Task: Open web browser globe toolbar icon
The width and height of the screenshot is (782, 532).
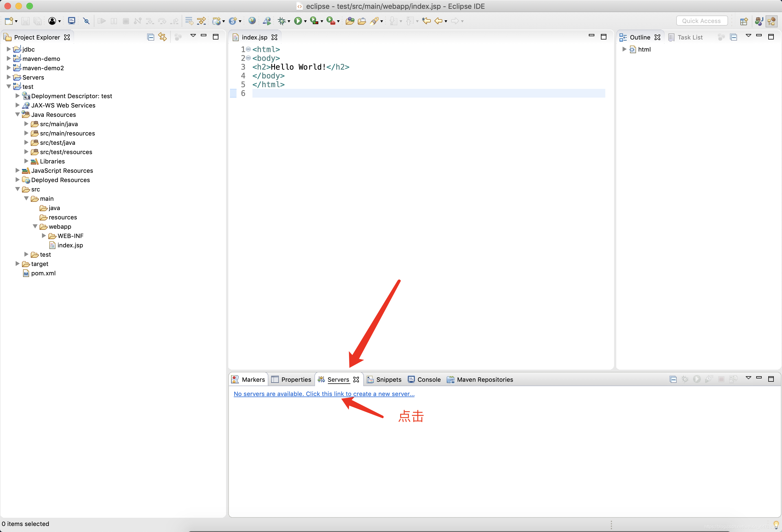Action: coord(252,21)
